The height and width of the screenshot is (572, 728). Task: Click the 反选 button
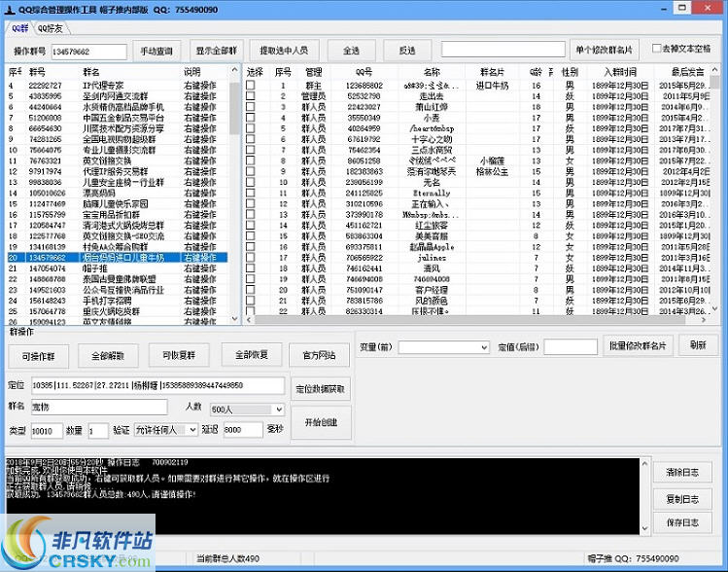coord(407,51)
